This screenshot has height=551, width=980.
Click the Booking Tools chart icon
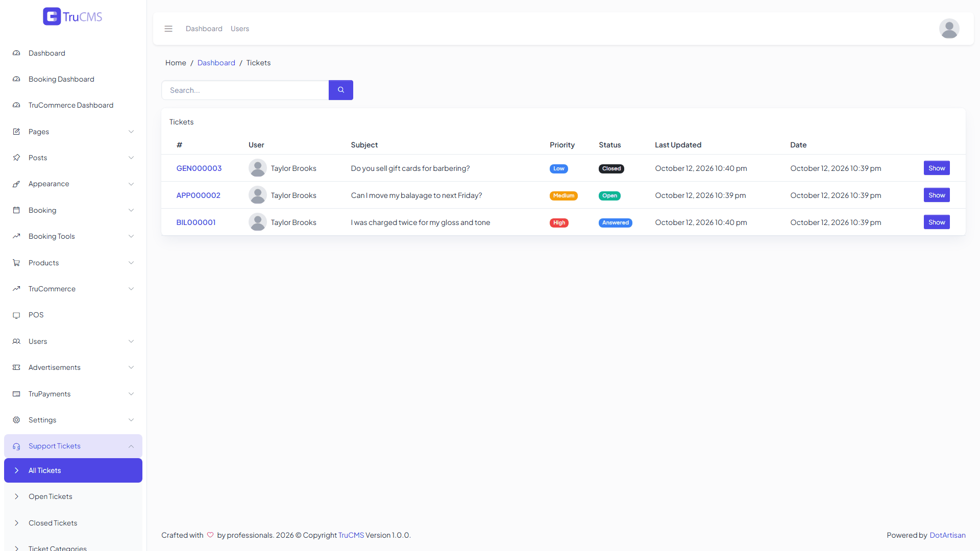pos(16,236)
